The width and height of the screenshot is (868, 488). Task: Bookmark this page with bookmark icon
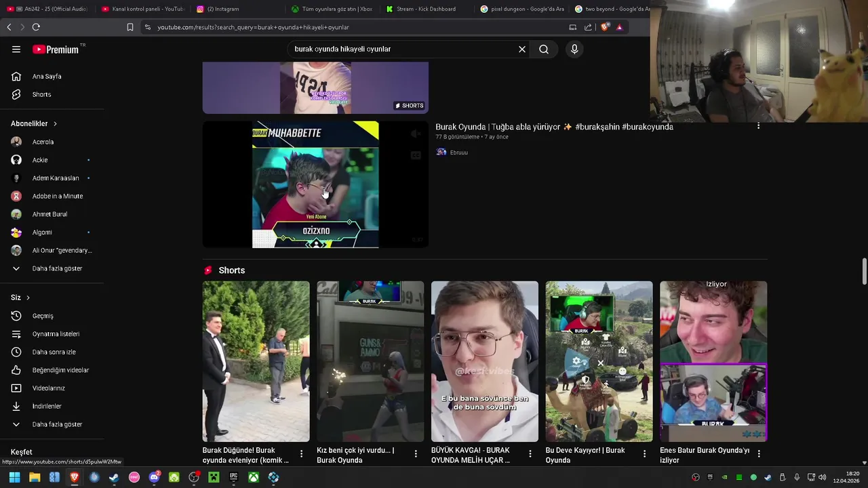[130, 27]
